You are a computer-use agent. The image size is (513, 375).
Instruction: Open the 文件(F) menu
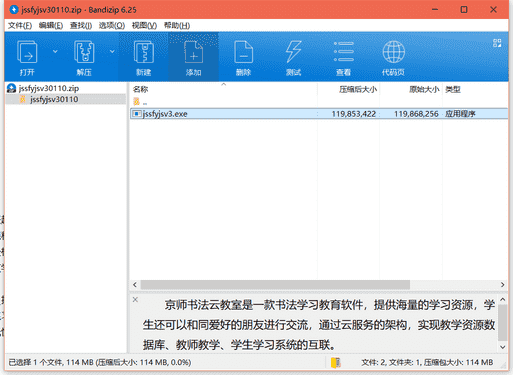click(x=20, y=26)
